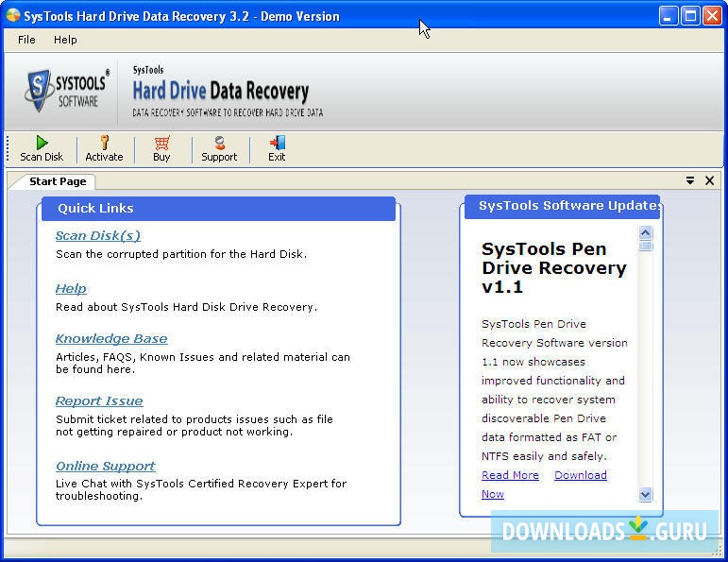Viewport: 728px width, 562px height.
Task: Maximize the application window
Action: [690, 16]
